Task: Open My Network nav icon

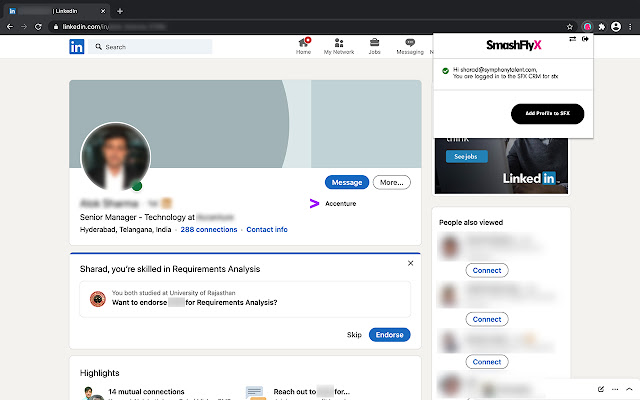Action: [x=339, y=46]
